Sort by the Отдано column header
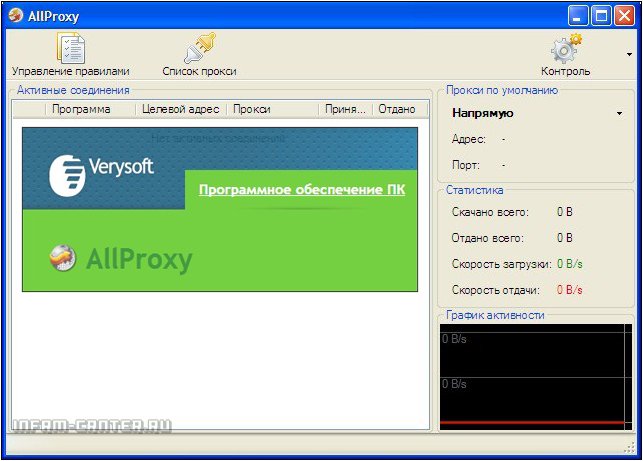The height and width of the screenshot is (461, 643). click(399, 109)
